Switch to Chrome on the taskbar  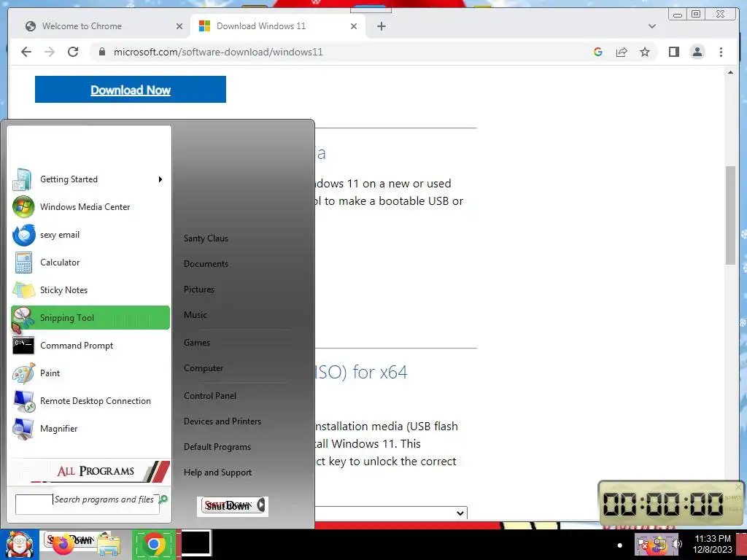[153, 544]
